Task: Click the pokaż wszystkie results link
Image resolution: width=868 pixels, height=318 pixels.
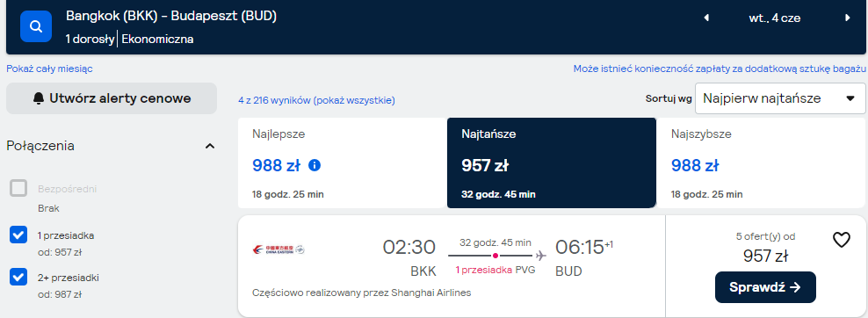Action: pos(354,101)
